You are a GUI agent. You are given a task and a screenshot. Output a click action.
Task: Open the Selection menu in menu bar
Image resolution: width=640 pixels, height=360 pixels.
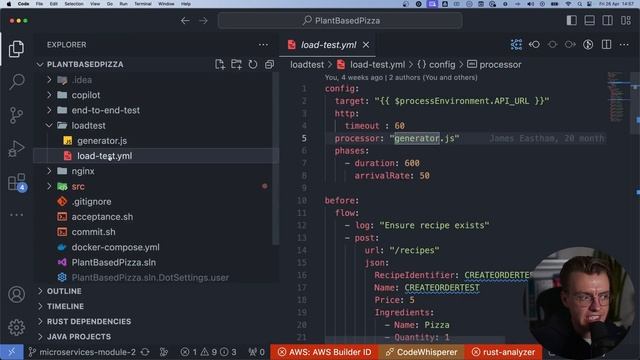click(x=74, y=4)
